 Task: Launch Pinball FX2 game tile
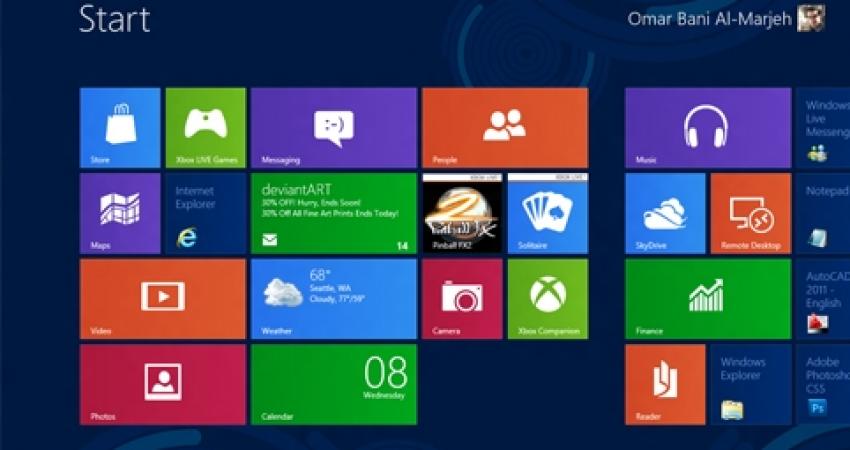tap(462, 213)
